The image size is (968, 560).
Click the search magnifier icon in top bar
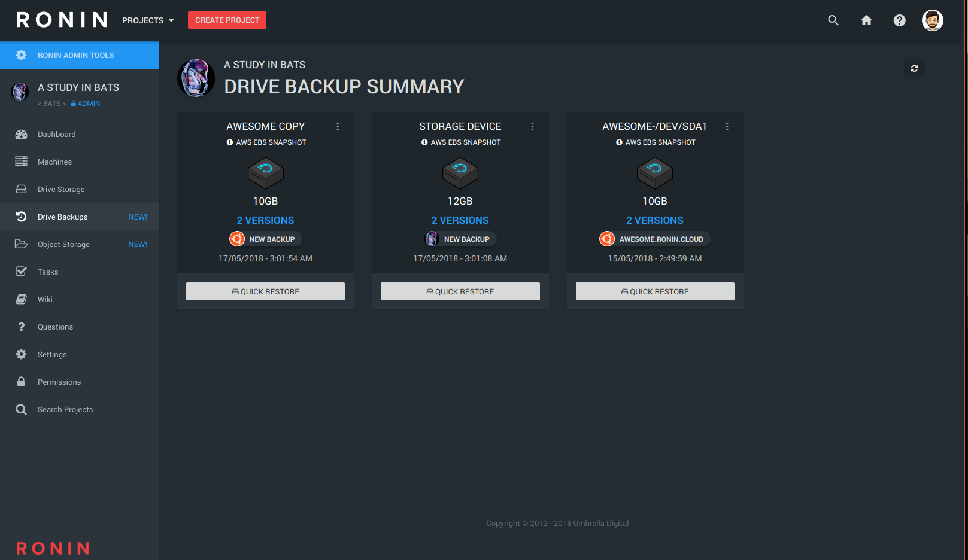click(833, 20)
